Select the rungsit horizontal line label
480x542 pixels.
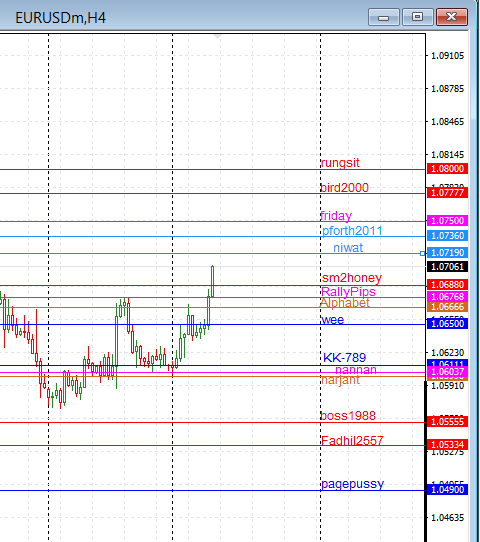340,162
